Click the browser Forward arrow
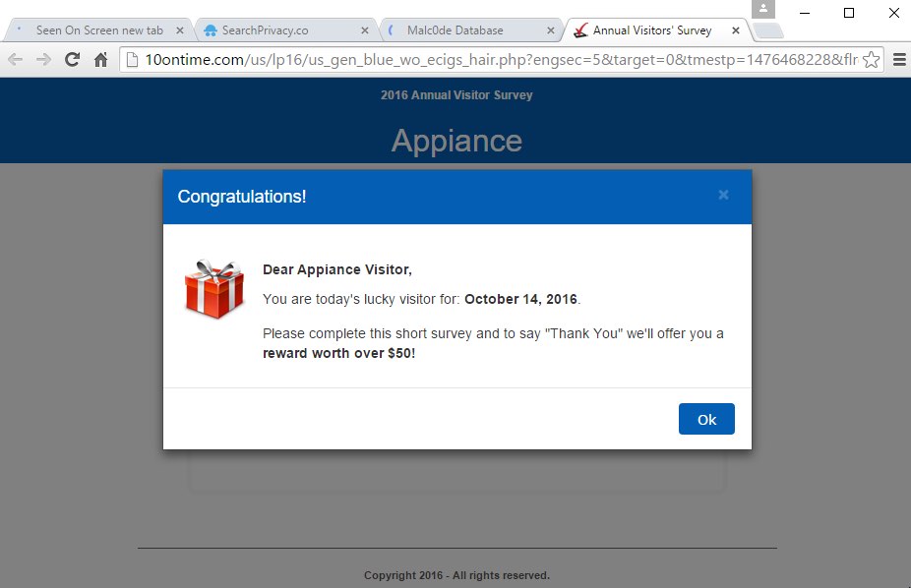 43,60
